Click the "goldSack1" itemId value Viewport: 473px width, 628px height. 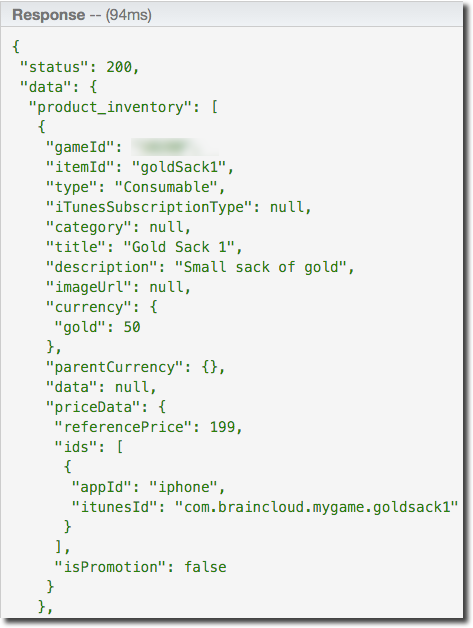pyautogui.click(x=179, y=167)
